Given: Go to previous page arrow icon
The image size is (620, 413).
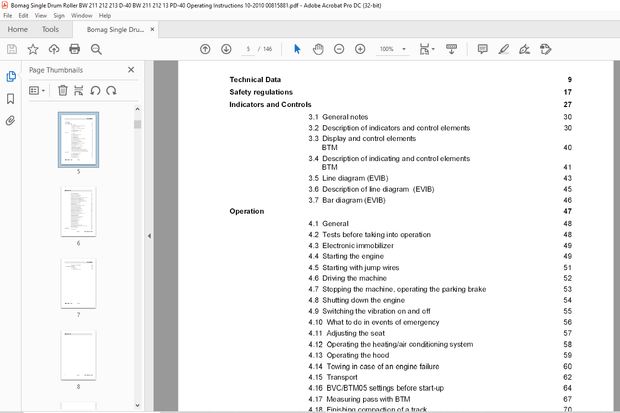Looking at the screenshot, I should point(205,49).
